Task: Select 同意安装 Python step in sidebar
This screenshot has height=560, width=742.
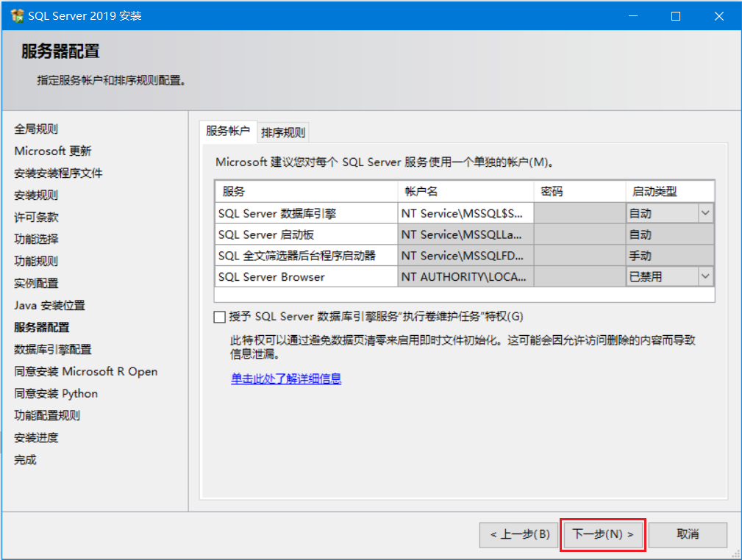Action: click(x=56, y=393)
